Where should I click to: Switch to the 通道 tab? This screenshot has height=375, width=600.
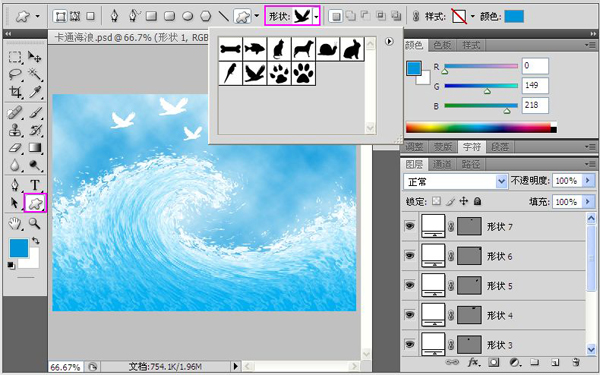click(442, 164)
